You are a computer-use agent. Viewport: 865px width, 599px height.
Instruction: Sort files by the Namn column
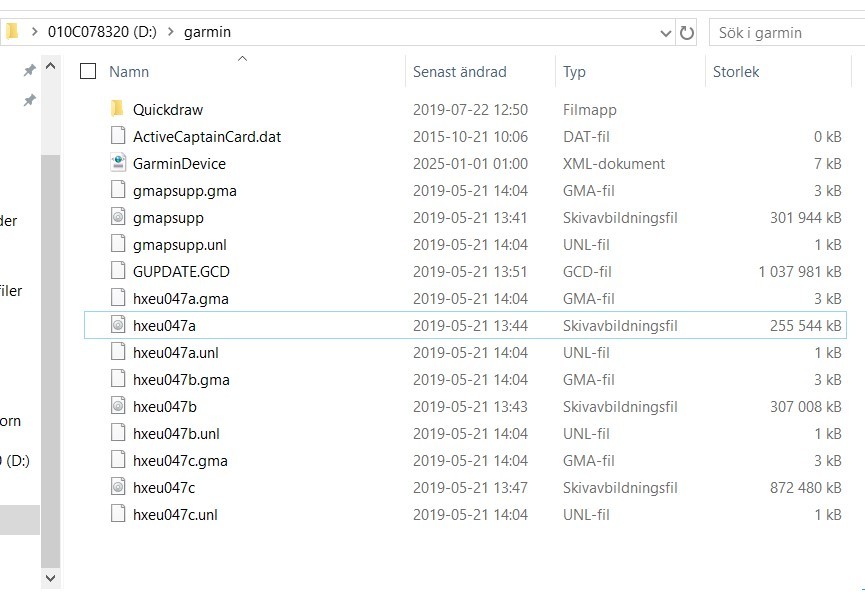pyautogui.click(x=129, y=72)
